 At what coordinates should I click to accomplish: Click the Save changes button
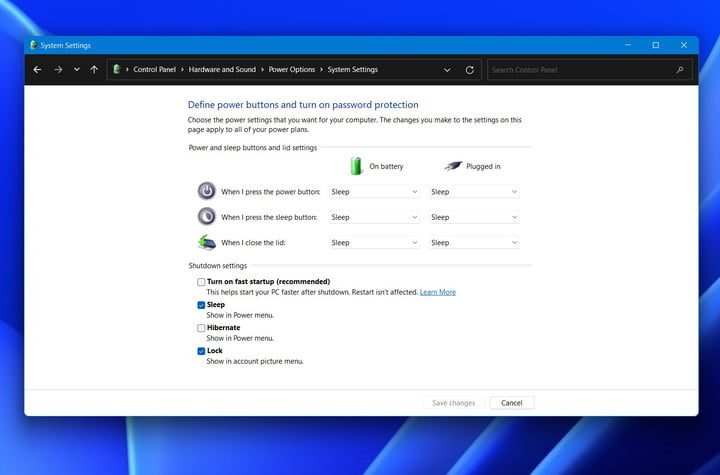(453, 403)
